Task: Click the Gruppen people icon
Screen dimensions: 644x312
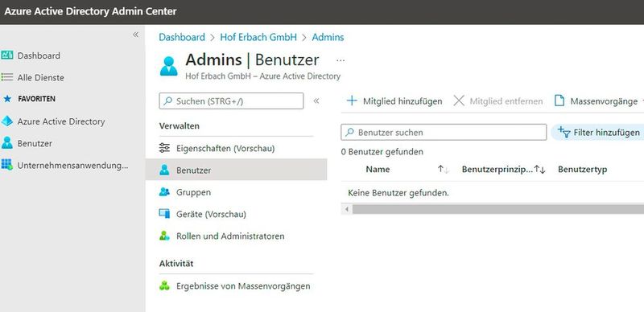Action: tap(164, 192)
